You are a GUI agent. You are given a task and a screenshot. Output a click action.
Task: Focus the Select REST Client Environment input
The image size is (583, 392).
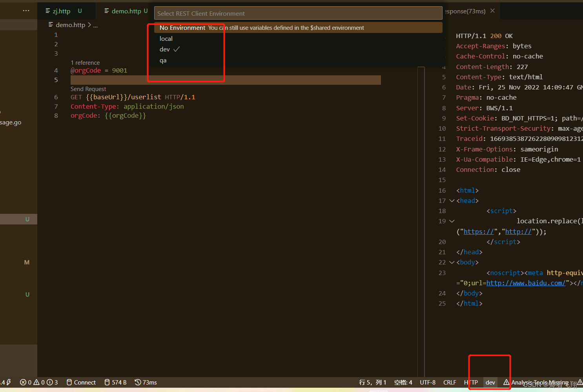[x=298, y=13]
